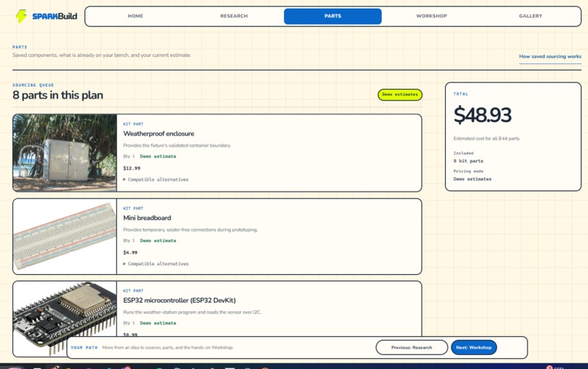This screenshot has height=369, width=588.
Task: Click the $4.99 price of Mini breadboard
Action: (130, 252)
